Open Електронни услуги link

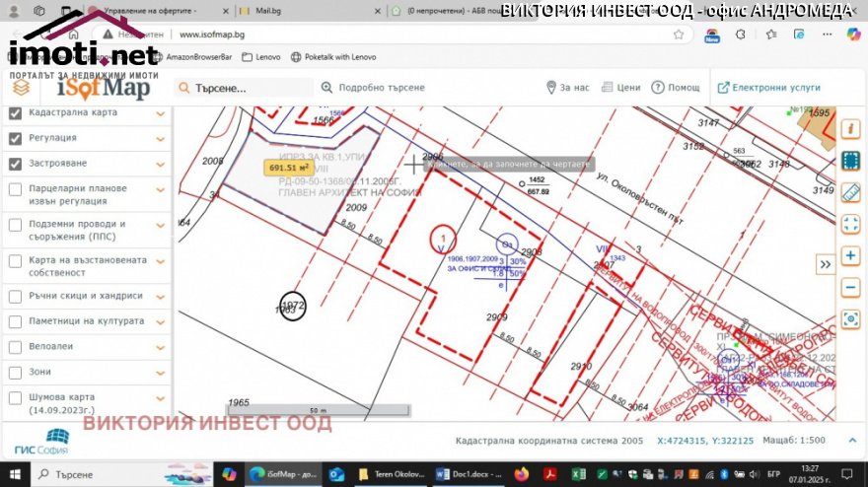[769, 88]
